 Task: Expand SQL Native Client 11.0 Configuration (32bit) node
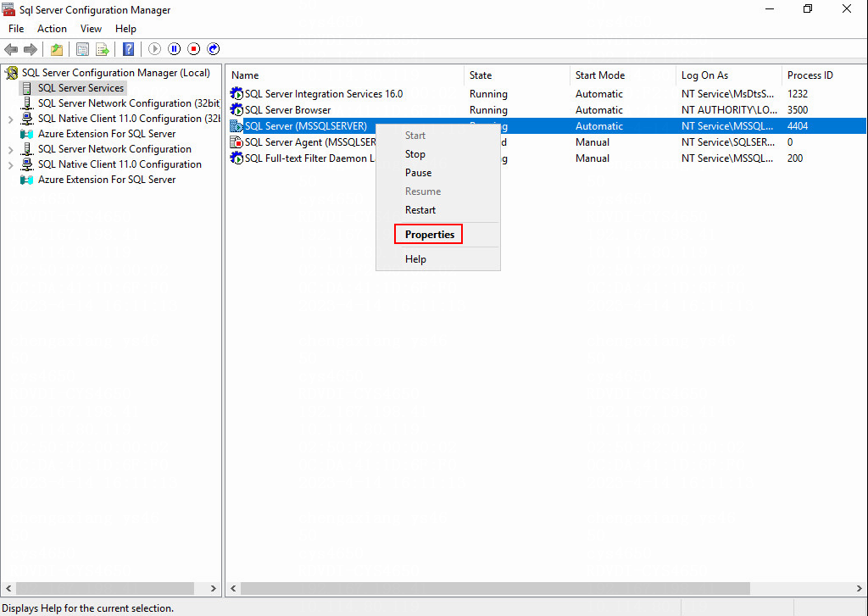click(x=10, y=119)
